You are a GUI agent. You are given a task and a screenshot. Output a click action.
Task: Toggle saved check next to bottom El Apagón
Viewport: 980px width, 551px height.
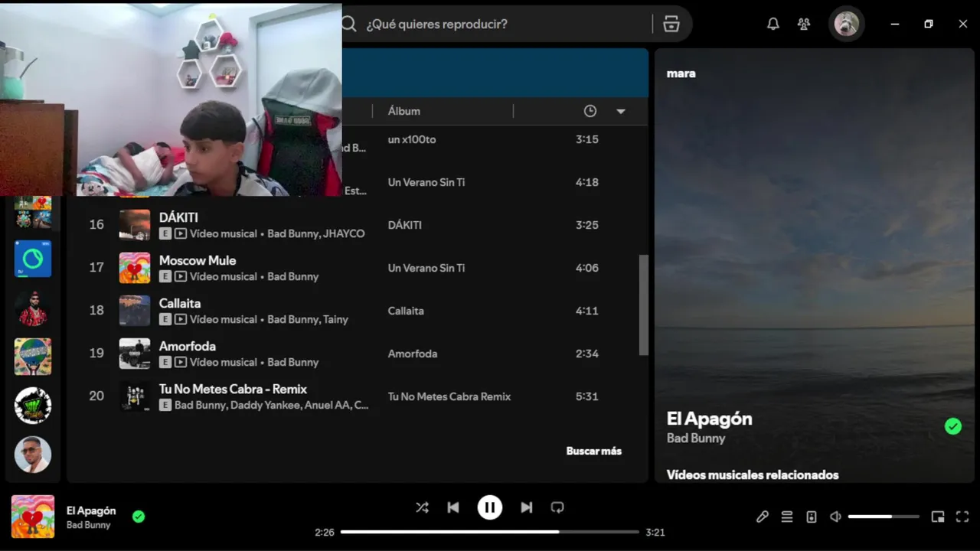(x=139, y=517)
